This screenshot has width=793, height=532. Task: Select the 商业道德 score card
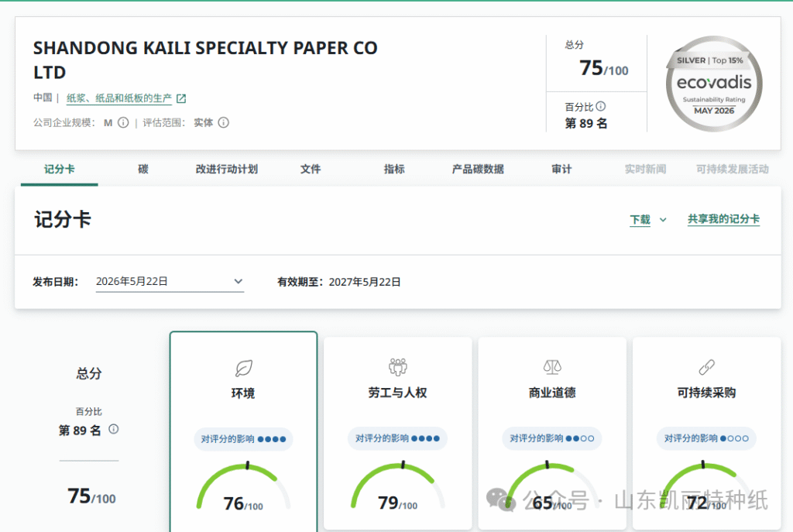(552, 434)
